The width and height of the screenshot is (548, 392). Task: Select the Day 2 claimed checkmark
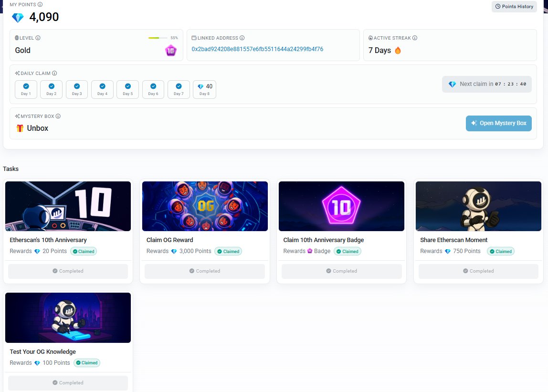(x=52, y=86)
